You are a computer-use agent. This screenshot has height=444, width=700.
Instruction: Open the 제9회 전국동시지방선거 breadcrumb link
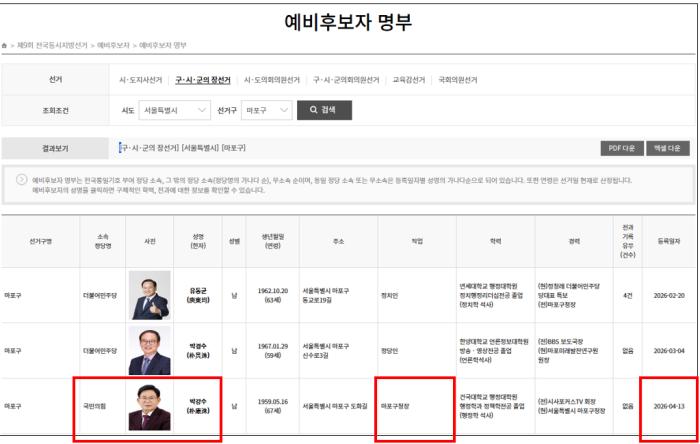[52, 46]
